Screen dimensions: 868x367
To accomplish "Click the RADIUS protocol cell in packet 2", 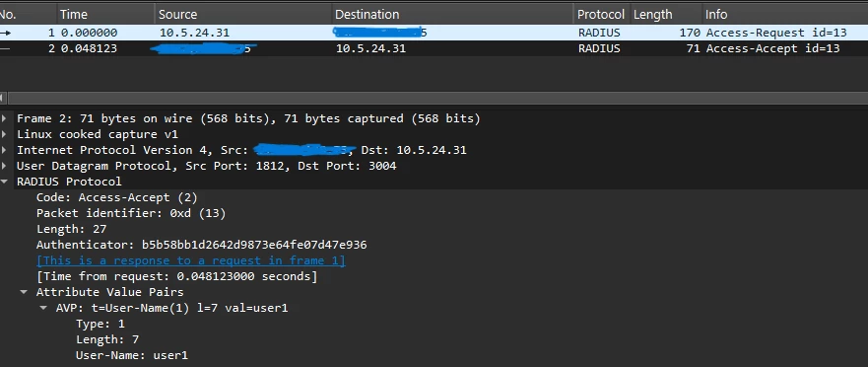I will pos(599,48).
